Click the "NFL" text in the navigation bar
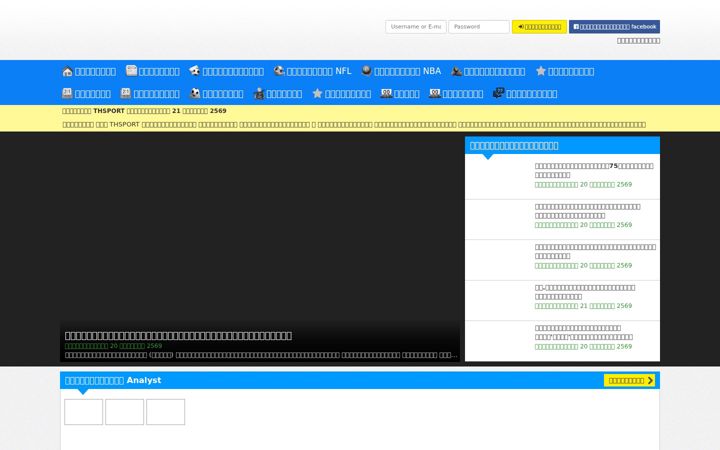This screenshot has width=720, height=450. click(343, 71)
